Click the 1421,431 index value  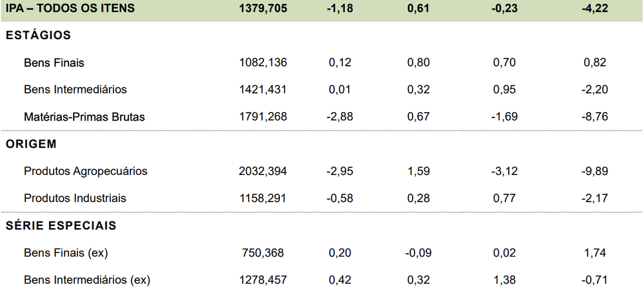tap(263, 89)
